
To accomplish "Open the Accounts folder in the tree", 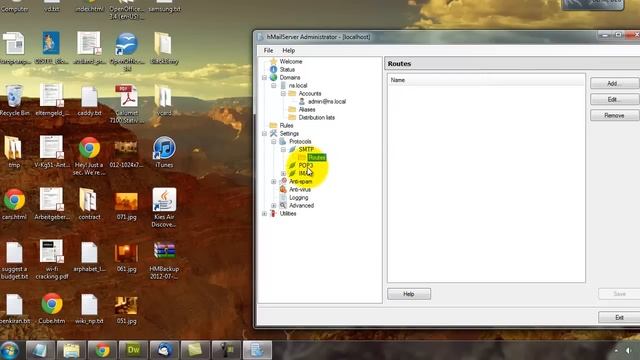I will click(309, 93).
